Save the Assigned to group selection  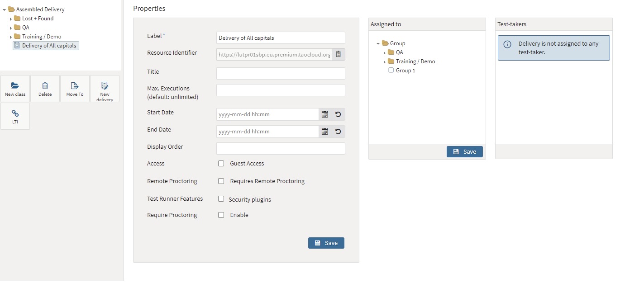click(x=464, y=152)
